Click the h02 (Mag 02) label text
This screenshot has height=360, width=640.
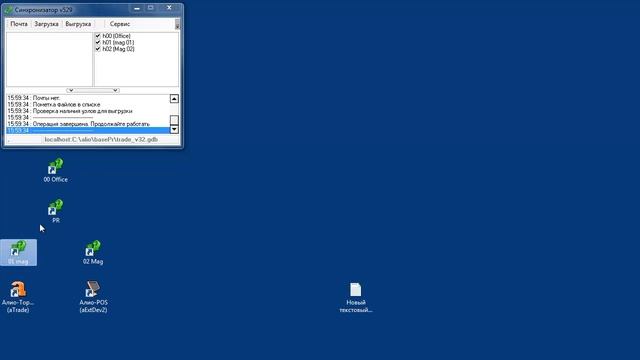coord(118,49)
